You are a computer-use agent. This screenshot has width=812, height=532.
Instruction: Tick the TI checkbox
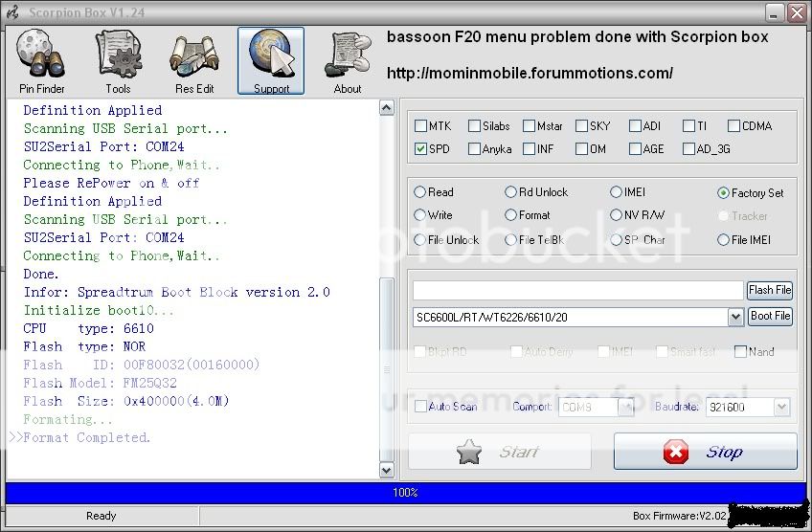[688, 125]
